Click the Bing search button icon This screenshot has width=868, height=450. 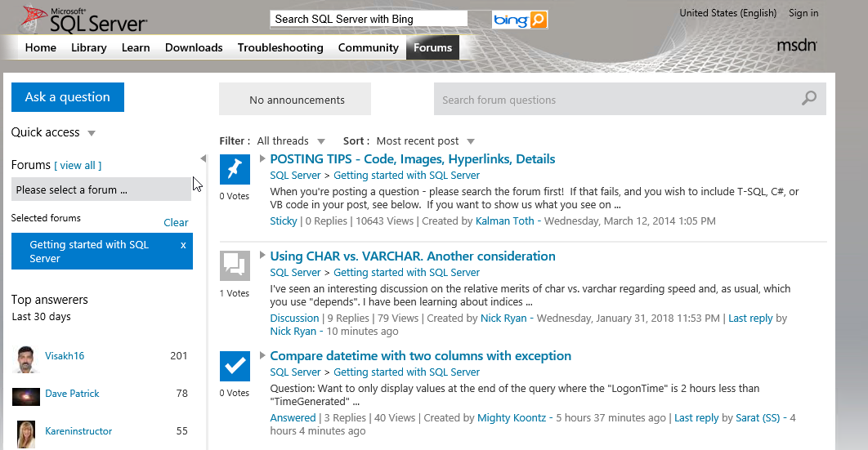[538, 20]
